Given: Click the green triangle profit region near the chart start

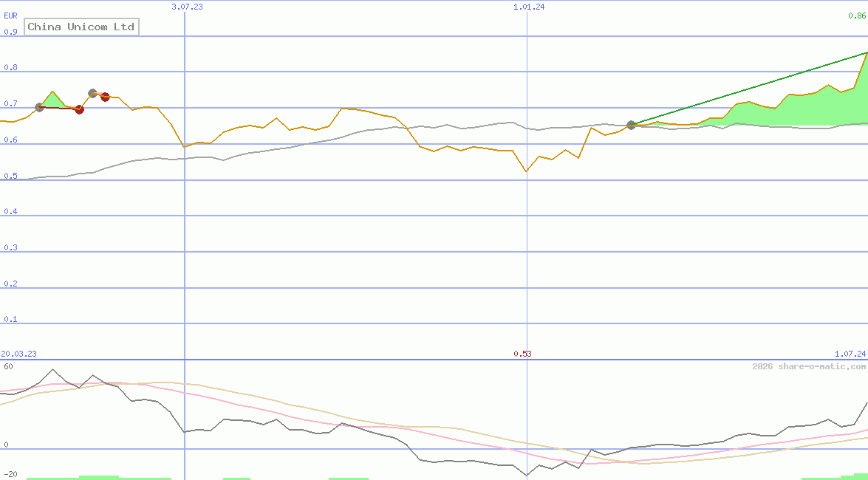Looking at the screenshot, I should coord(53,100).
